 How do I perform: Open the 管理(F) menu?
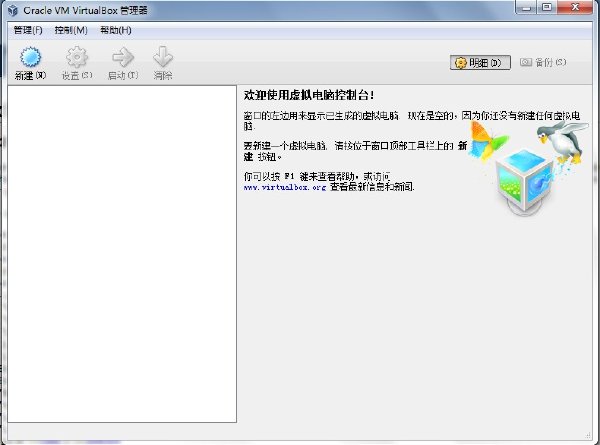pyautogui.click(x=28, y=30)
